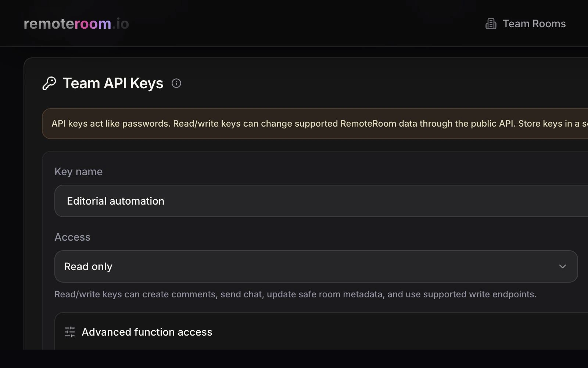
Task: Click the key icon beside Team API Keys
Action: (x=49, y=83)
